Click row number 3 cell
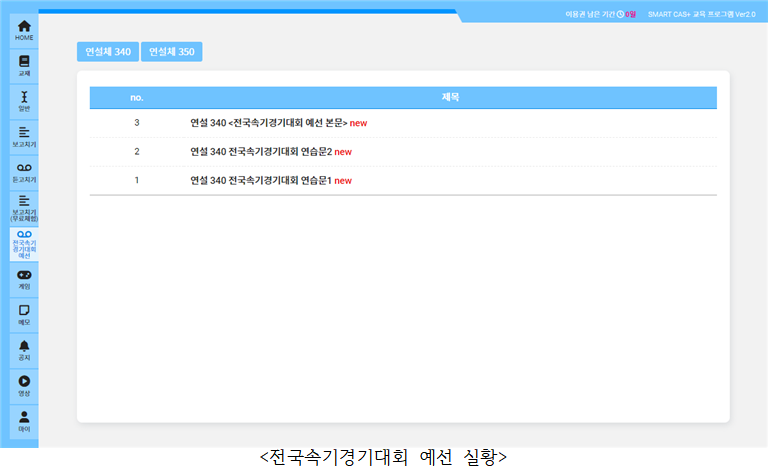The width and height of the screenshot is (768, 470). [x=137, y=123]
